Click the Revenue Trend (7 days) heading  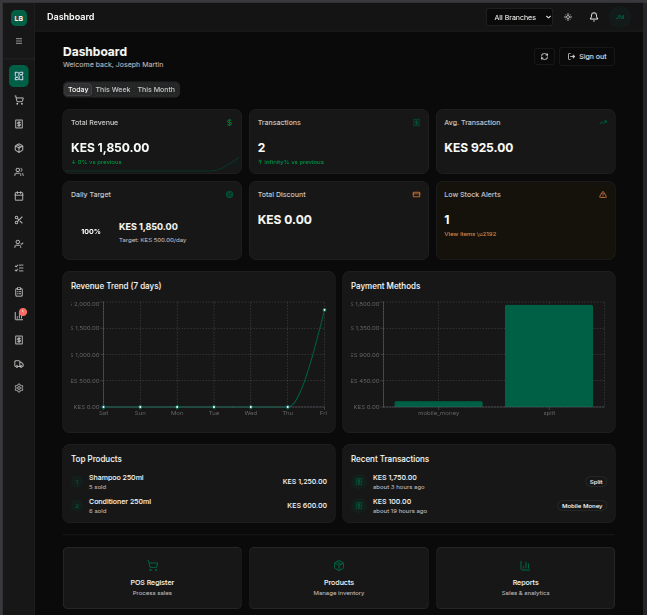(x=116, y=286)
